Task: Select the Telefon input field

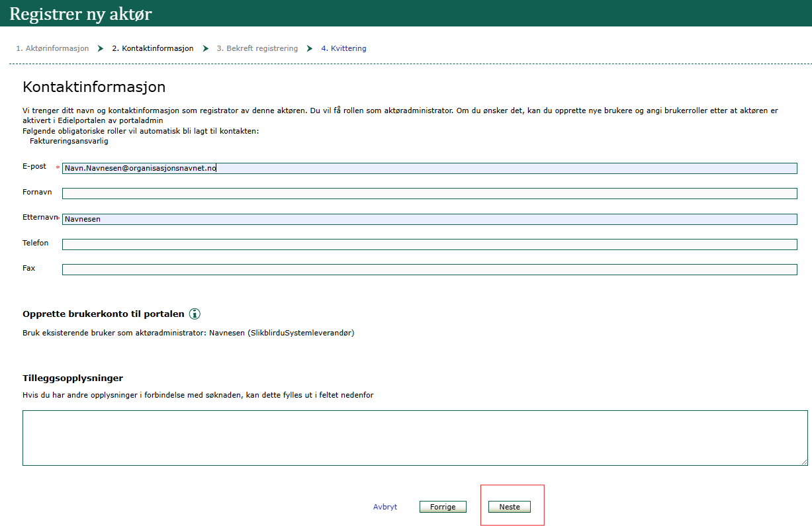Action: [429, 244]
